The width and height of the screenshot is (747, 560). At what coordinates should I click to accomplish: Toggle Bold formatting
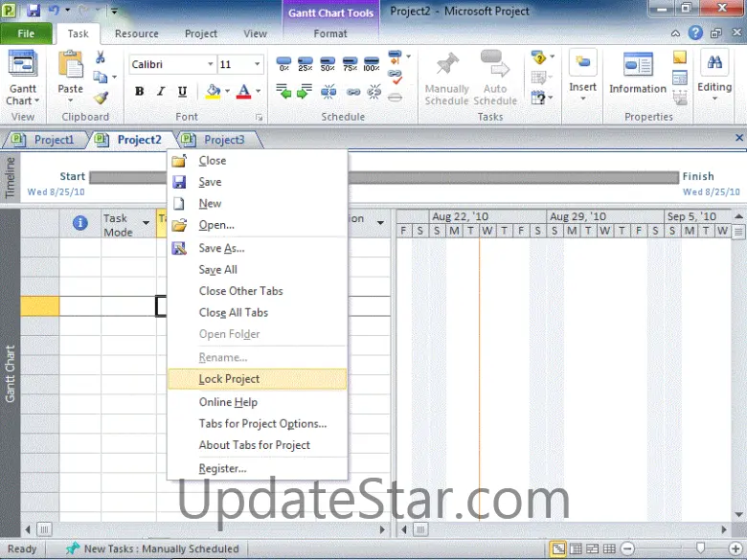[140, 91]
